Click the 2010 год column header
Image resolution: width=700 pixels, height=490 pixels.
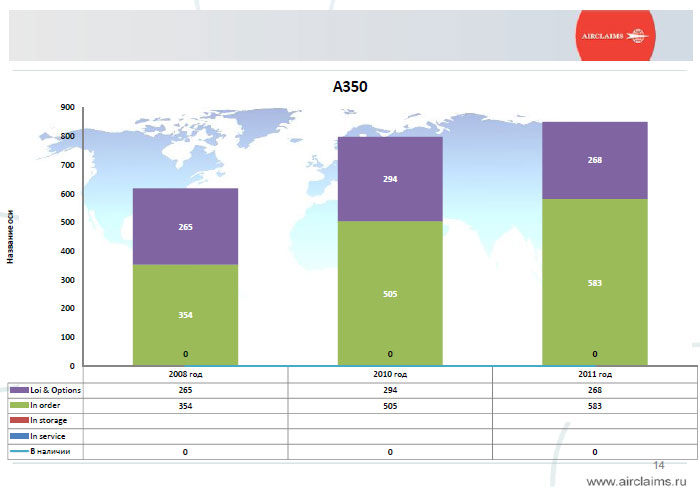point(390,374)
